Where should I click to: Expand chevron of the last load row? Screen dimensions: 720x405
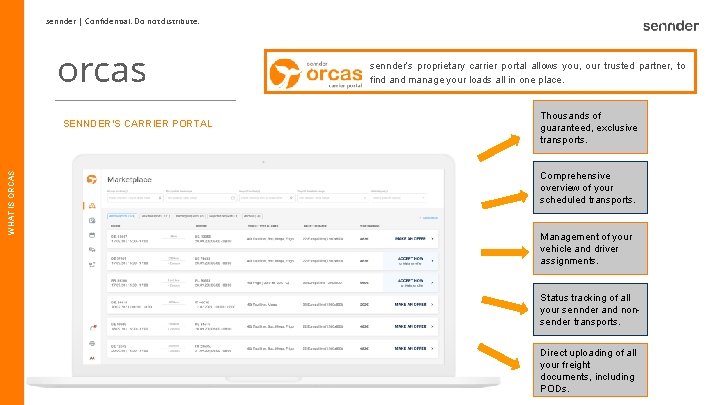point(433,349)
